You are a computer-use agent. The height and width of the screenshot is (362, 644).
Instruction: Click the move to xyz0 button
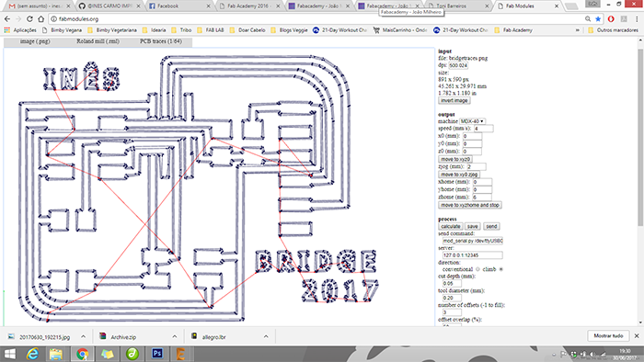tap(455, 159)
